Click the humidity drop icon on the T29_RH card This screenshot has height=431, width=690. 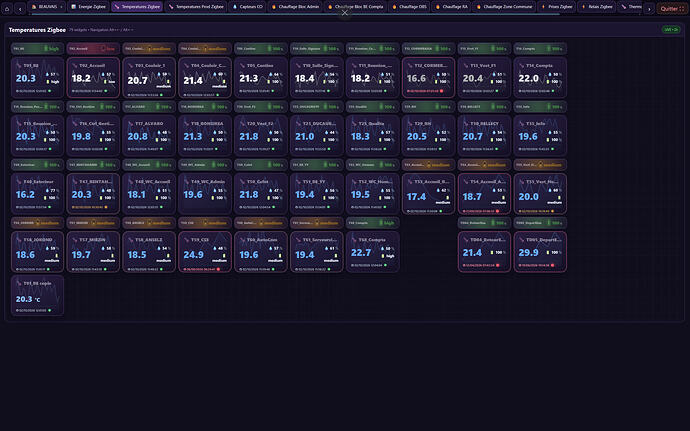click(x=438, y=133)
